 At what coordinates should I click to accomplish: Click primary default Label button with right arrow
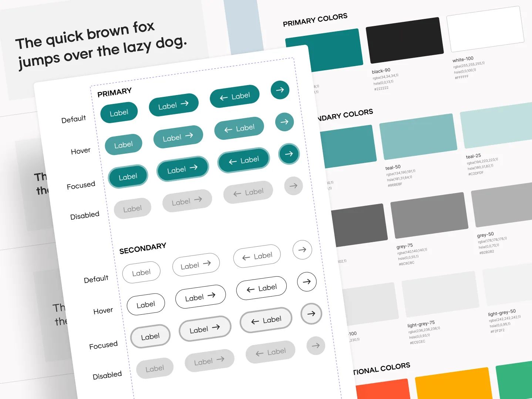174,105
